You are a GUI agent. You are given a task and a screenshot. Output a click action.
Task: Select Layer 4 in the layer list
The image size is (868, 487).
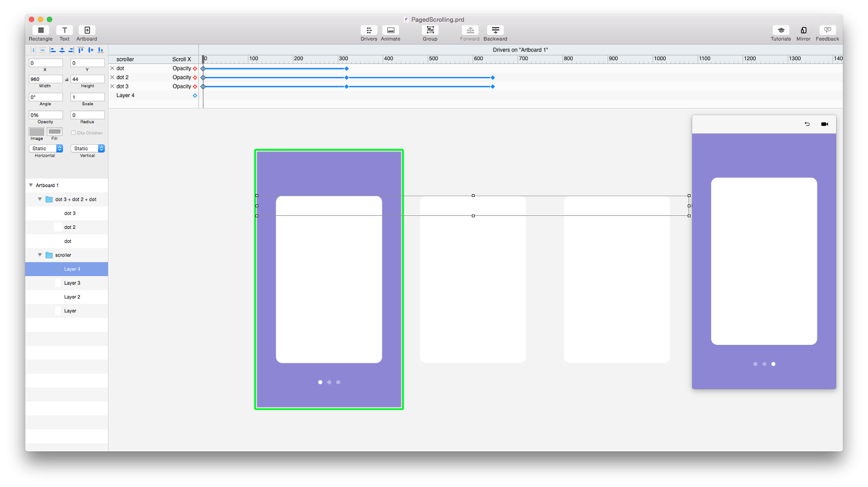67,269
